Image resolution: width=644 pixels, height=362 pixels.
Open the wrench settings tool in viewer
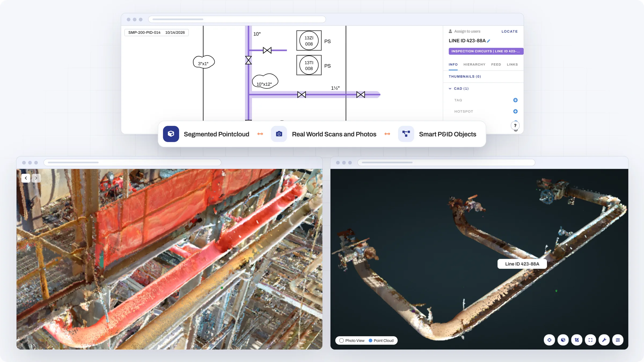(604, 340)
